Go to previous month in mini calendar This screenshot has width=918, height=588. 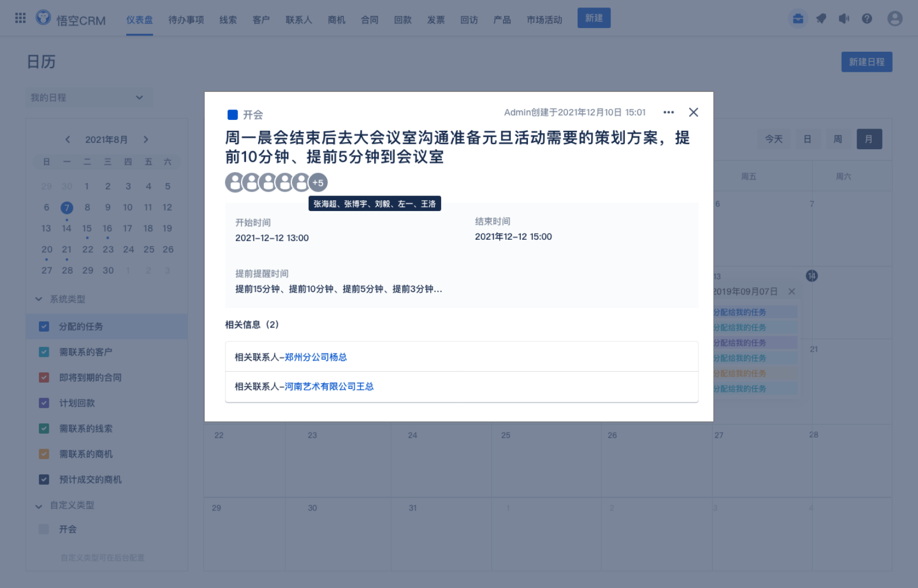coord(68,139)
